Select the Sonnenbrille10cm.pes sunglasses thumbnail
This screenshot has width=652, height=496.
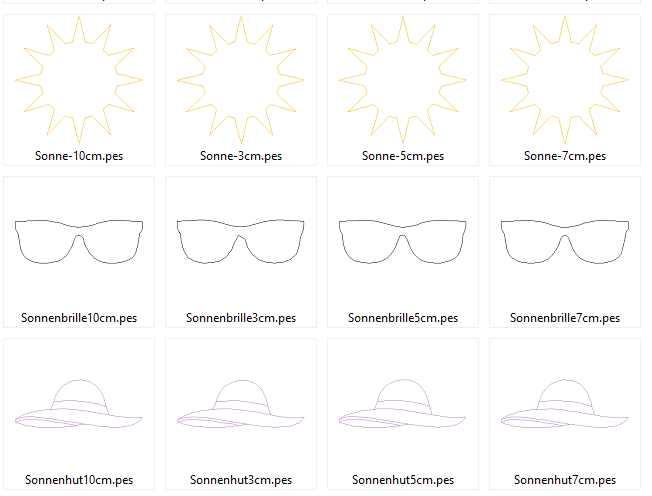(79, 242)
